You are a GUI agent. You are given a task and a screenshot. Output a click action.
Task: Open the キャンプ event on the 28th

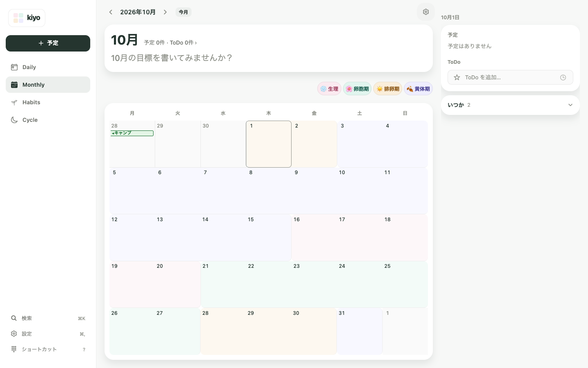(132, 133)
